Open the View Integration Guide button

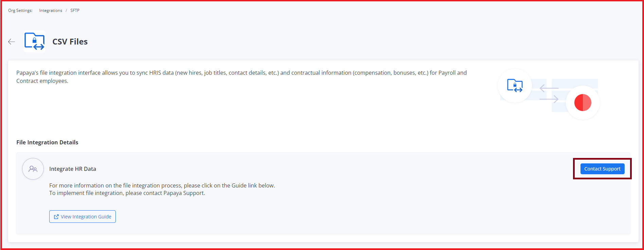point(83,217)
